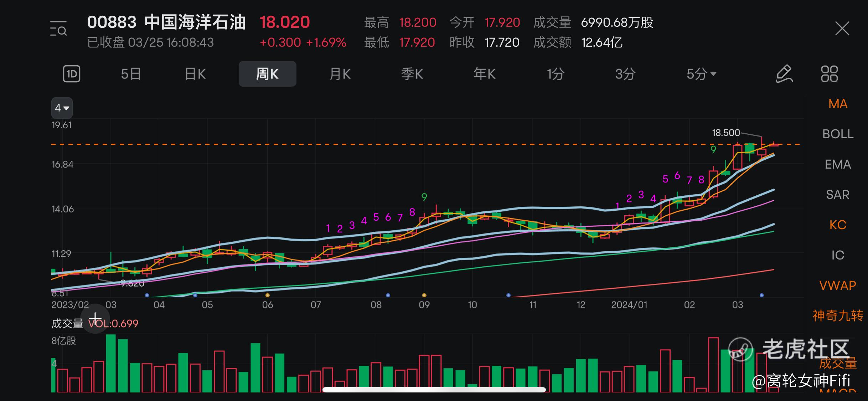This screenshot has width=868, height=401.
Task: Click the 最高 18.200 value
Action: click(x=418, y=22)
